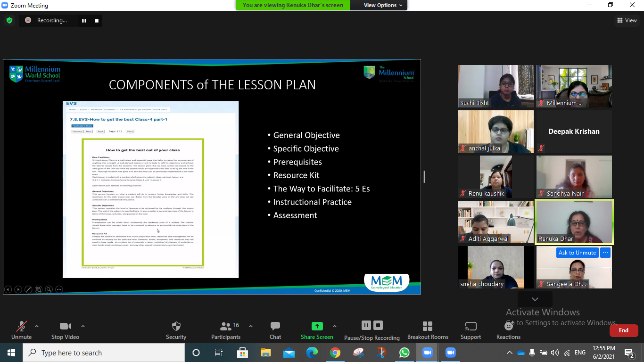
Task: Stop recording in the bottom toolbar
Action: pyautogui.click(x=378, y=325)
